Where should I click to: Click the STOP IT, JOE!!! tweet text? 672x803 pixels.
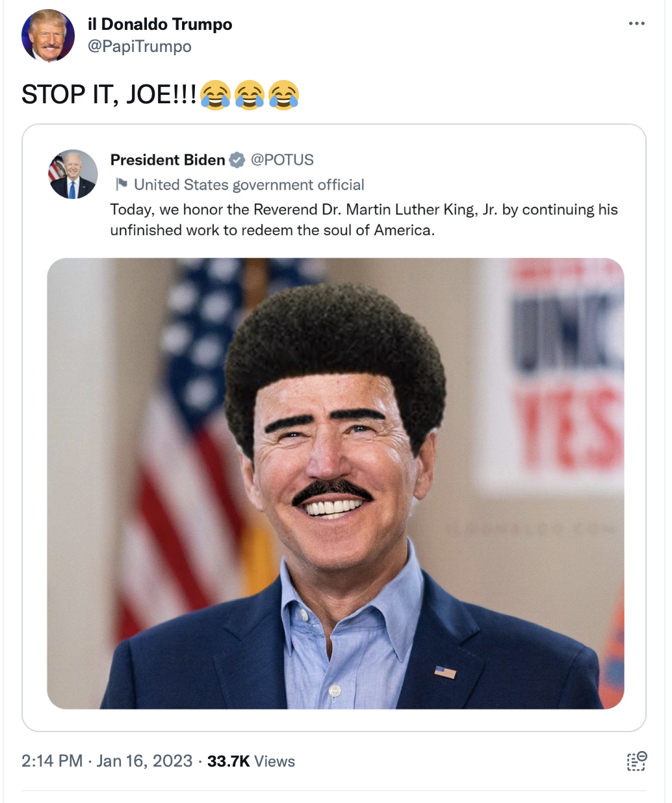pos(109,95)
